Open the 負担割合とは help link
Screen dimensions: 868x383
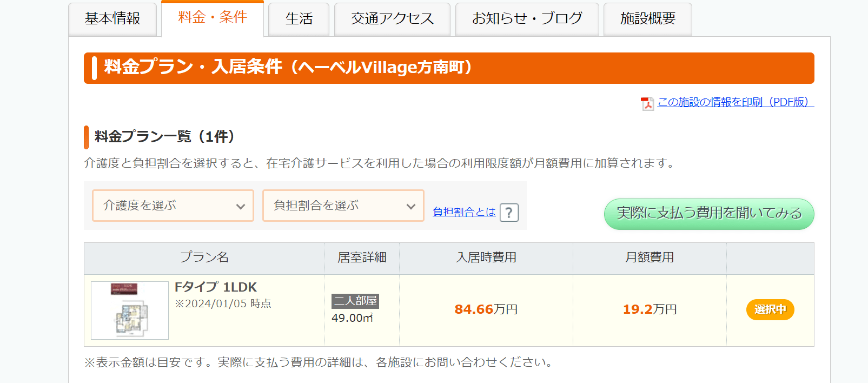[464, 212]
